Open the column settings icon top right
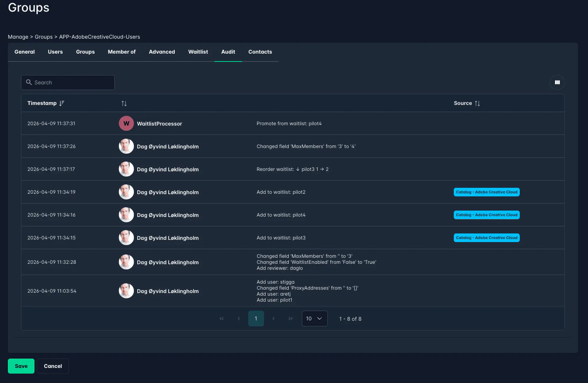 pos(557,82)
